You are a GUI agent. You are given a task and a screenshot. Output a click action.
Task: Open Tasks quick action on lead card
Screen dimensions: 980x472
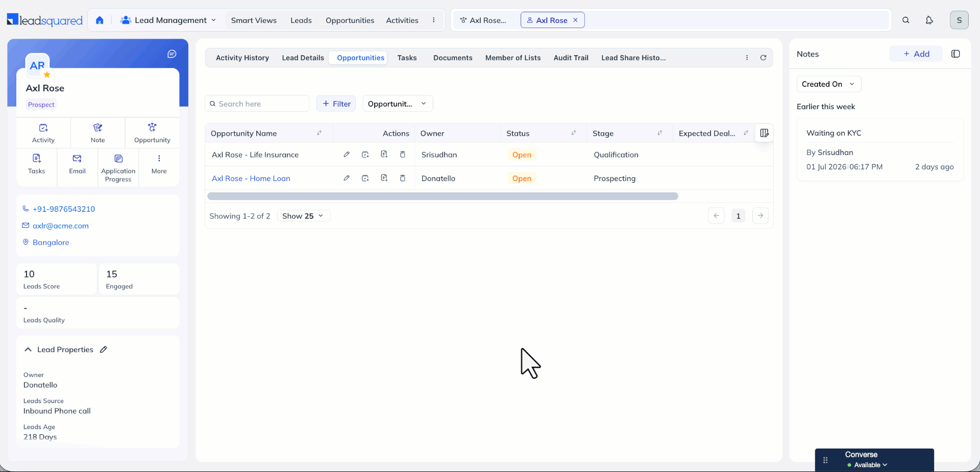[x=37, y=164]
